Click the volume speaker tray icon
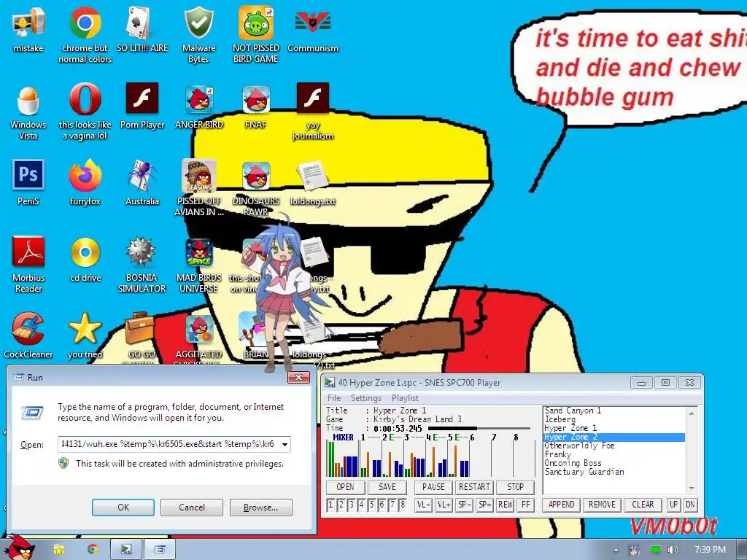 (673, 550)
